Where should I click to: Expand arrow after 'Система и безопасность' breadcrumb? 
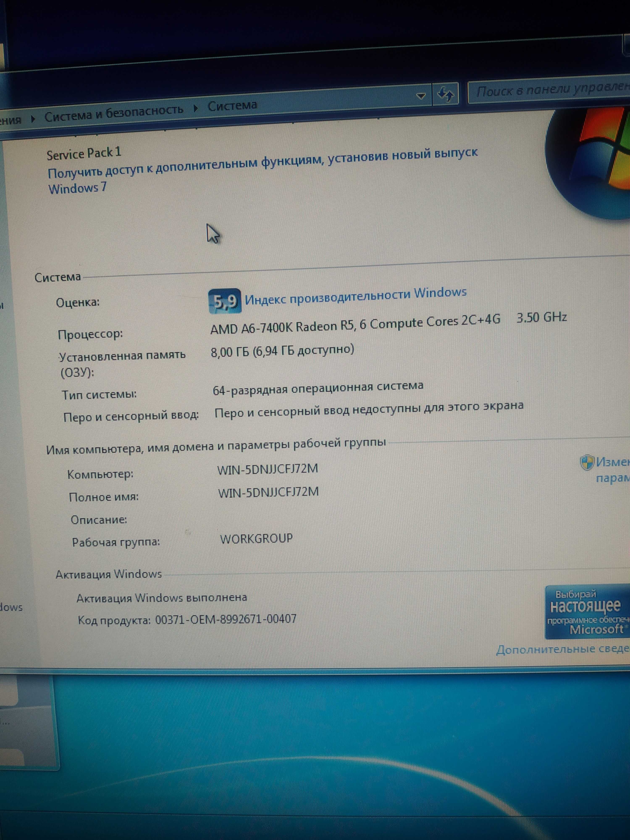pyautogui.click(x=196, y=109)
